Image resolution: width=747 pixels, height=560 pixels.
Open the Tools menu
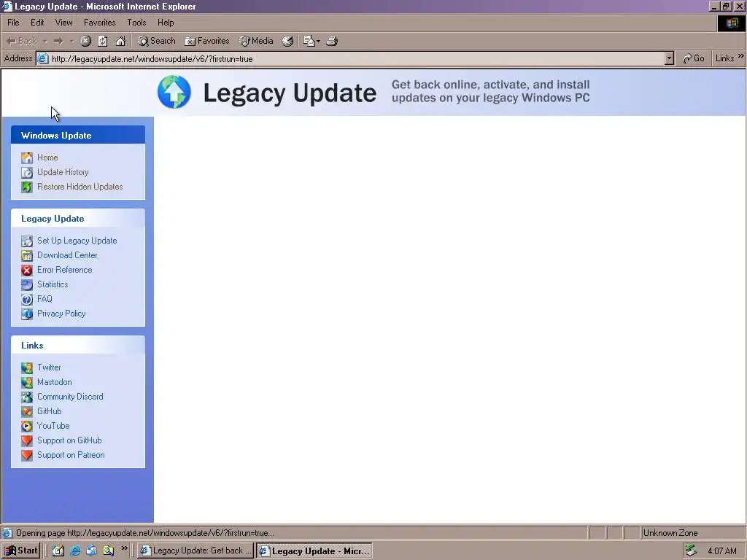tap(136, 23)
